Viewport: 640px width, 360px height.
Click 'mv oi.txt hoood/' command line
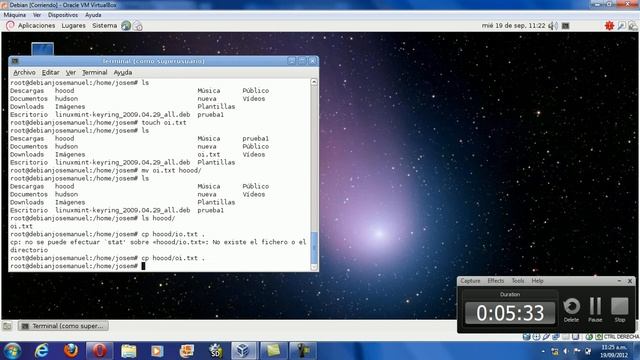click(171, 170)
